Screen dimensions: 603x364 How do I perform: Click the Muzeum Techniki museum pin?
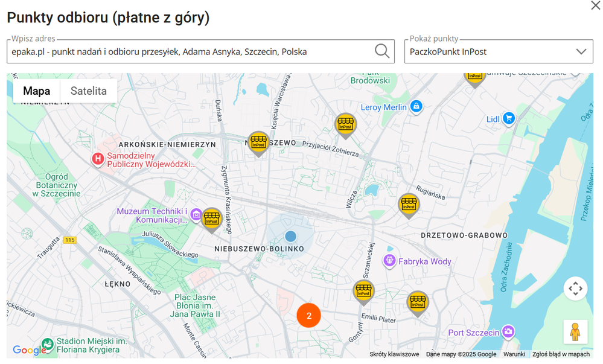pos(196,214)
